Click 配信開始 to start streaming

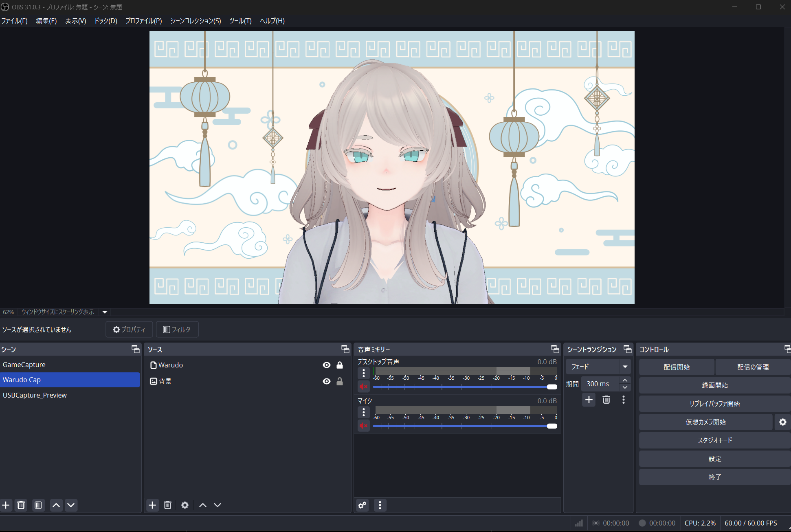(x=677, y=367)
